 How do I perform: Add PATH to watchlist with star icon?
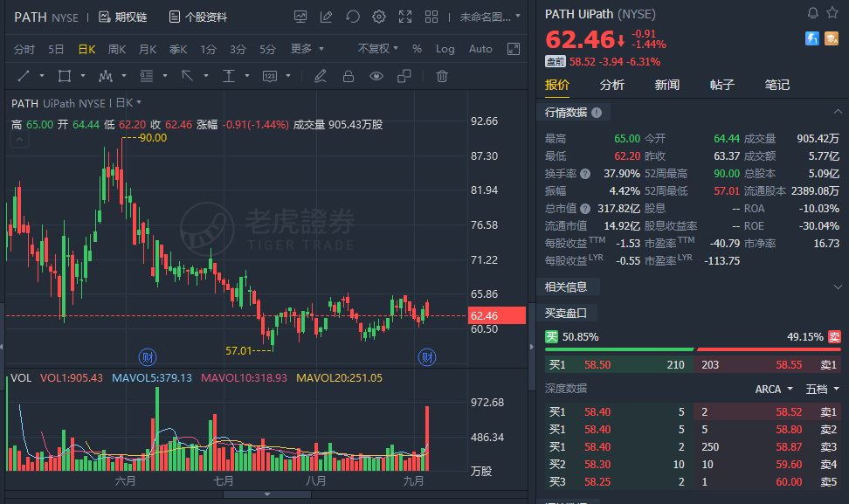[832, 12]
